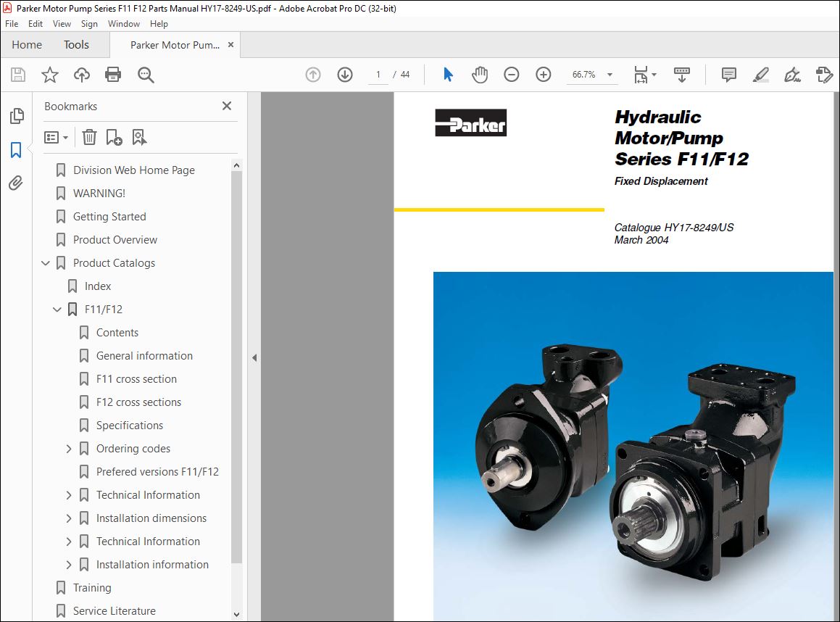Open Getting Started bookmark
The width and height of the screenshot is (840, 622).
tap(109, 217)
